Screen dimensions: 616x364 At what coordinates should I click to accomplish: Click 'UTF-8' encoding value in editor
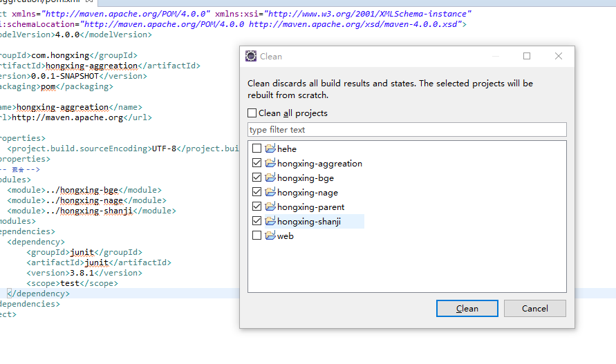[x=164, y=149]
